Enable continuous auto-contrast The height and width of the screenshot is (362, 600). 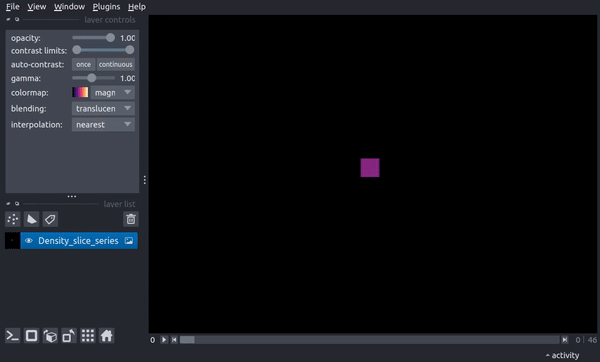[116, 64]
